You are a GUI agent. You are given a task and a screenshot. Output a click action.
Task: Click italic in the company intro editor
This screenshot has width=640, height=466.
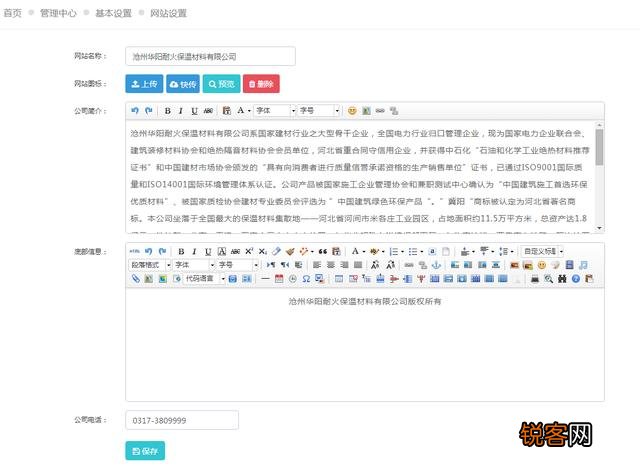pos(180,111)
